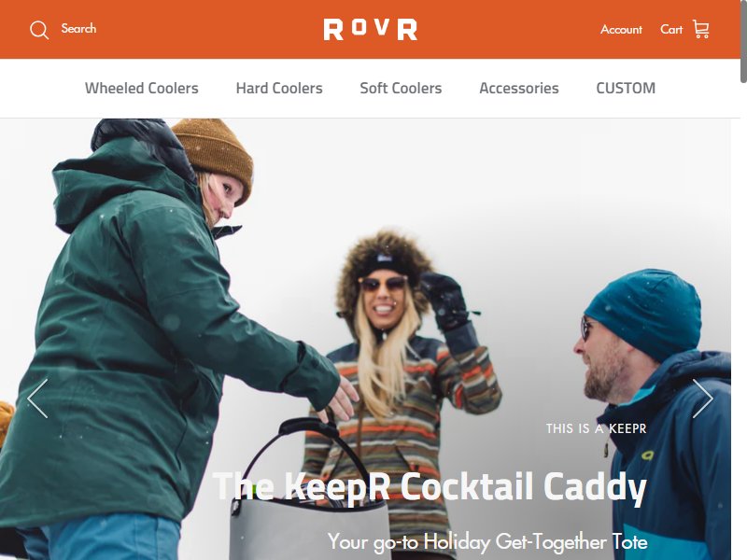Viewport: 747px width, 560px height.
Task: Click The KeepR Cocktail Caddy headline
Action: pyautogui.click(x=430, y=486)
